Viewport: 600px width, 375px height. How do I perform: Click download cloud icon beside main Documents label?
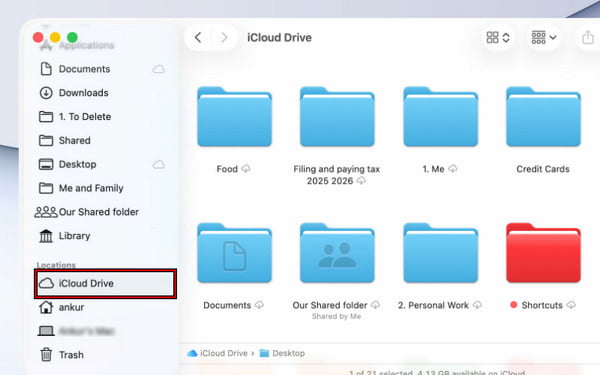pyautogui.click(x=259, y=305)
